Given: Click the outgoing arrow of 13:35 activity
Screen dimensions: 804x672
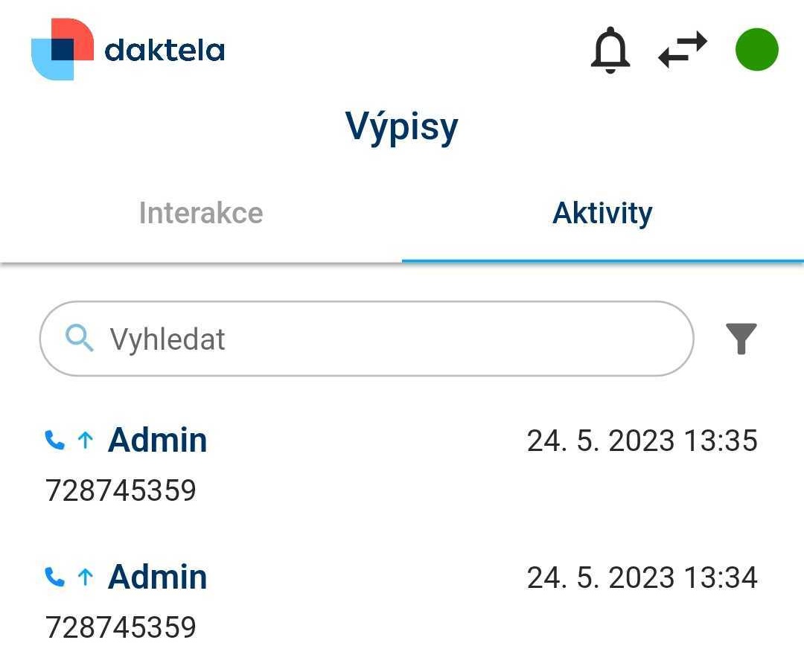Looking at the screenshot, I should [x=86, y=441].
